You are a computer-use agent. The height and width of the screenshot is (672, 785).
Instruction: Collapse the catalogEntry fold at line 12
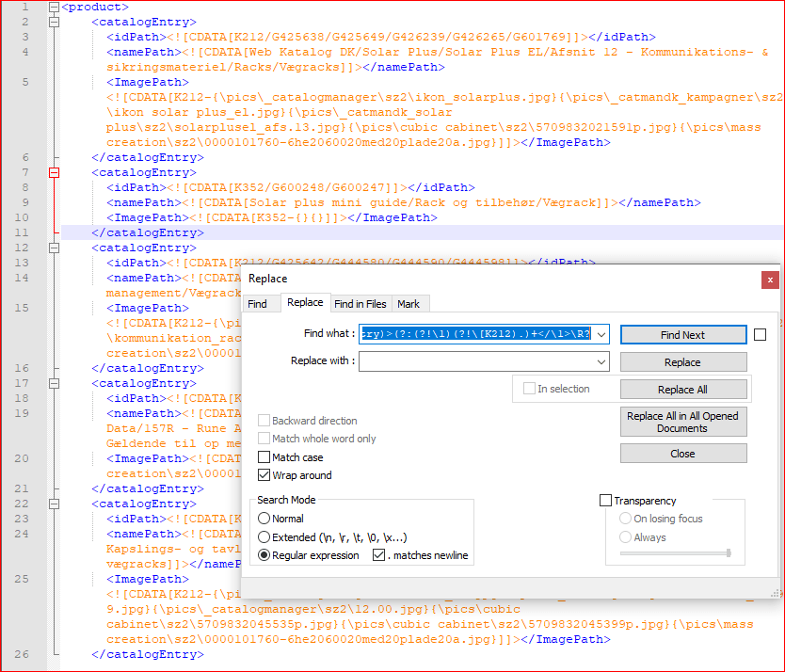click(x=54, y=248)
